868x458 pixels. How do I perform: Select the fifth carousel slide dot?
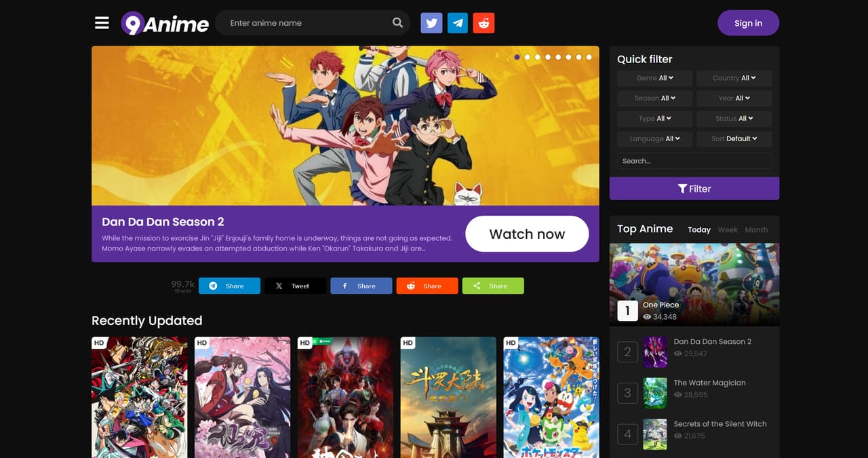558,57
